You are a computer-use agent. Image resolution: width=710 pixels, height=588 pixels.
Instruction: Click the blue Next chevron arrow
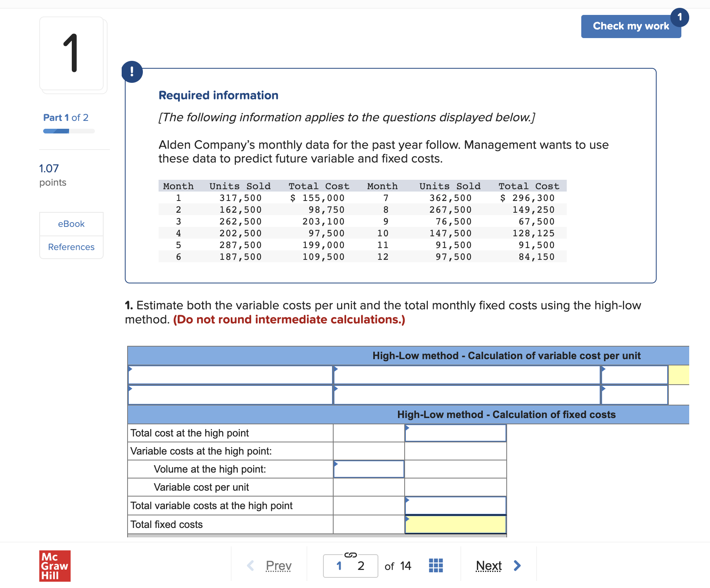point(517,566)
